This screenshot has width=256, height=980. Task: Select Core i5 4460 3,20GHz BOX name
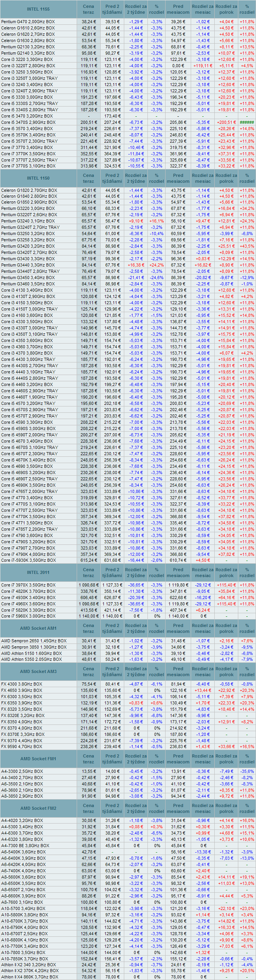(27, 384)
